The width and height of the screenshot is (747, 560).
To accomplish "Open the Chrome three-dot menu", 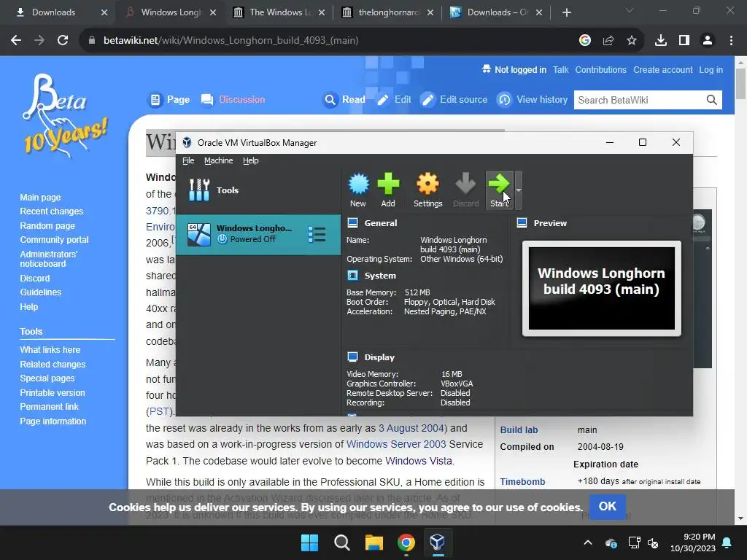I will 731,41.
